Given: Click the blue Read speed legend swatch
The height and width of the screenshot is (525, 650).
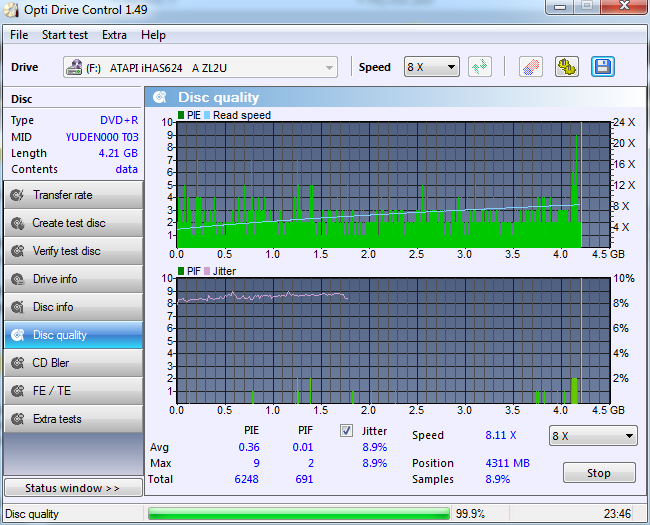Looking at the screenshot, I should coord(207,115).
